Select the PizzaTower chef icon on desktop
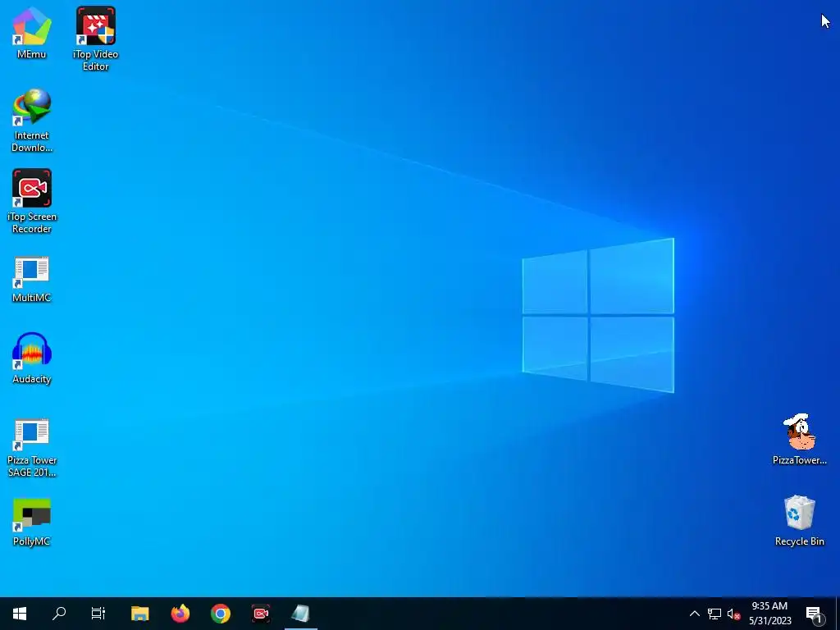Screen dimensions: 840x630 pos(799,440)
